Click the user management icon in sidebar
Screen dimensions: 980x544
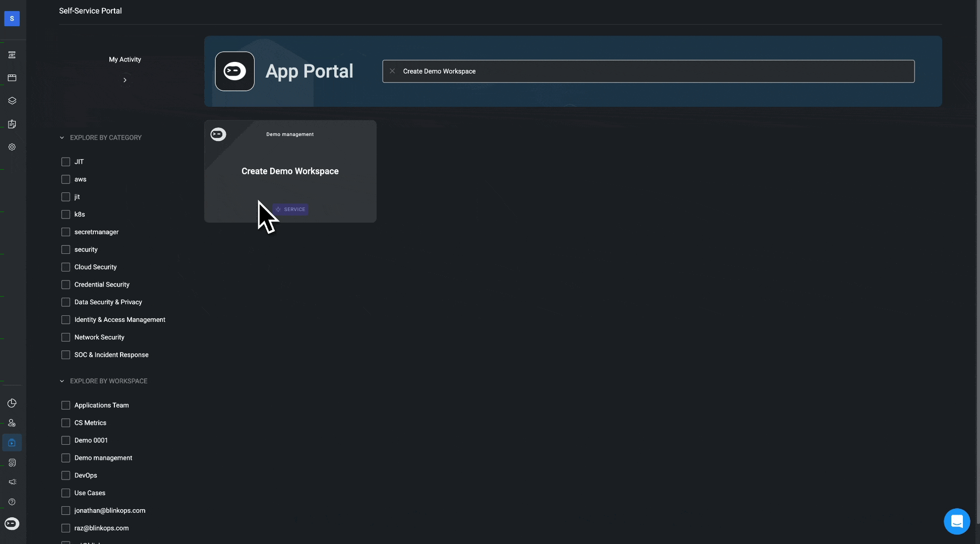point(12,423)
